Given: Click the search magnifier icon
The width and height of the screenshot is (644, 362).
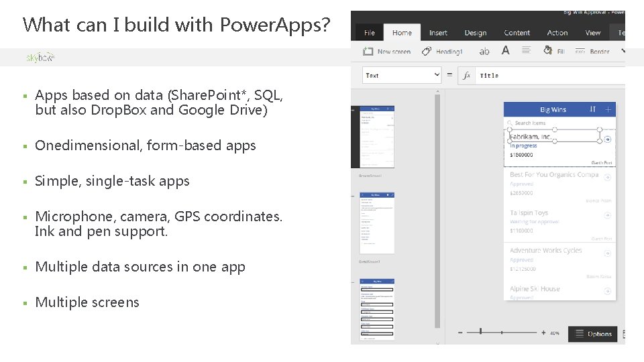Looking at the screenshot, I should tap(510, 123).
